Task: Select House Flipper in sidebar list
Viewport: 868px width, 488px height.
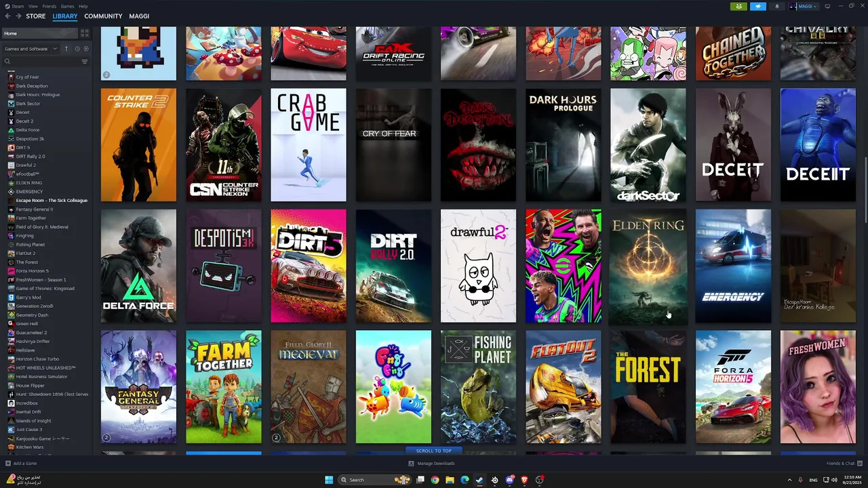Action: pos(30,386)
